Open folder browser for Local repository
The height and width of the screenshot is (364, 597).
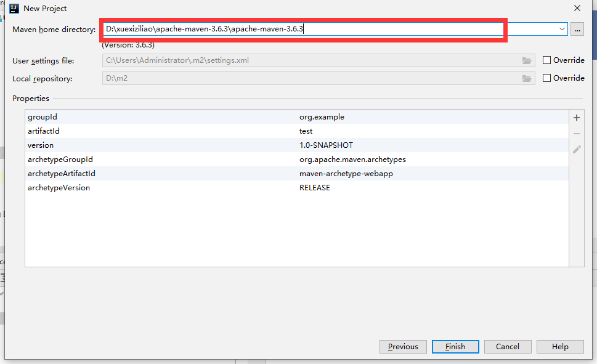(x=527, y=78)
